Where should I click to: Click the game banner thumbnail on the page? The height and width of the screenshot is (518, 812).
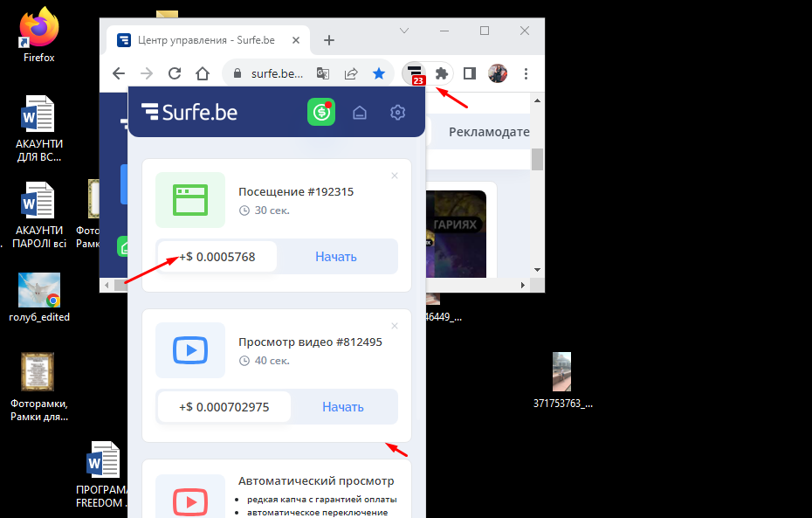tap(456, 234)
